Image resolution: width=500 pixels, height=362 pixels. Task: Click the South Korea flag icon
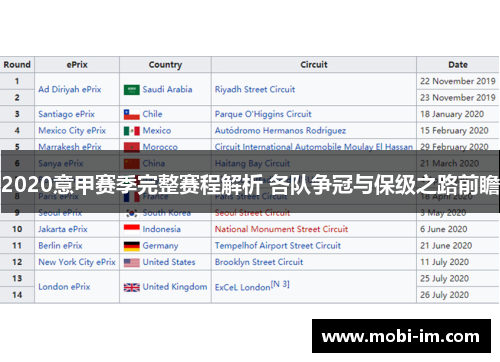pos(132,213)
